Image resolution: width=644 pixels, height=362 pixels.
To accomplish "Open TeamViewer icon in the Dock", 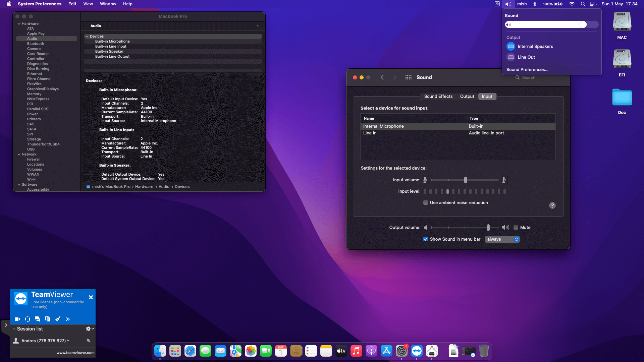I will coord(417,351).
